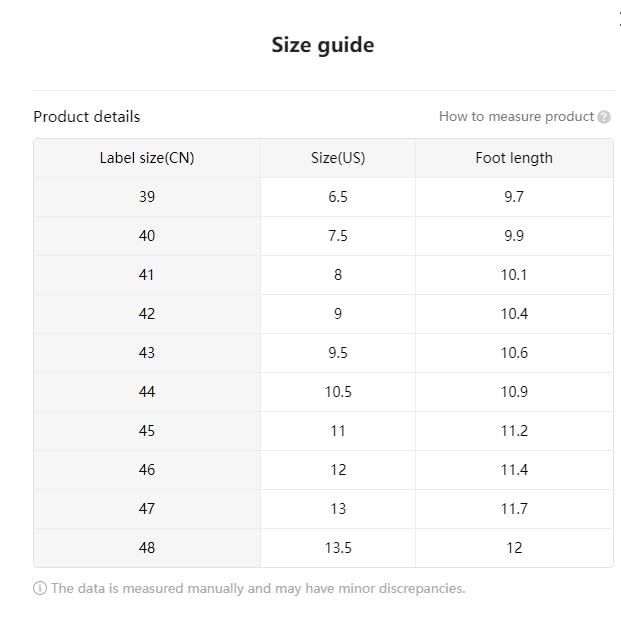Click the US size 7.5 cell

[x=338, y=236]
